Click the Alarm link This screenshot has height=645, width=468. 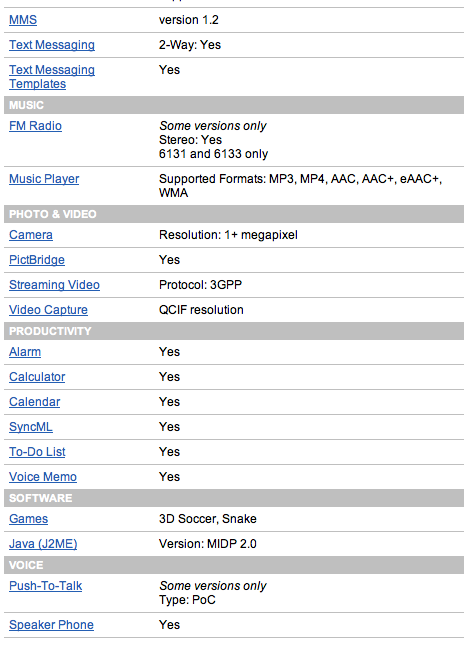tap(25, 352)
